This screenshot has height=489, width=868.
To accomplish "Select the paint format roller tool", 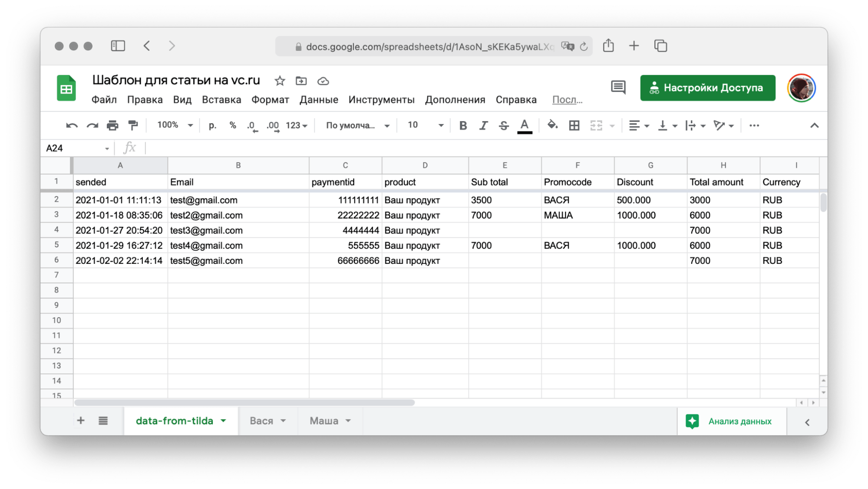I will [133, 126].
